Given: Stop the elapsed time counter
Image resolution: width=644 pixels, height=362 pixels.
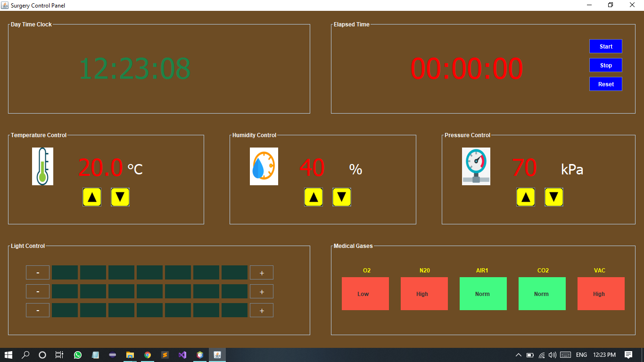Looking at the screenshot, I should (x=605, y=65).
